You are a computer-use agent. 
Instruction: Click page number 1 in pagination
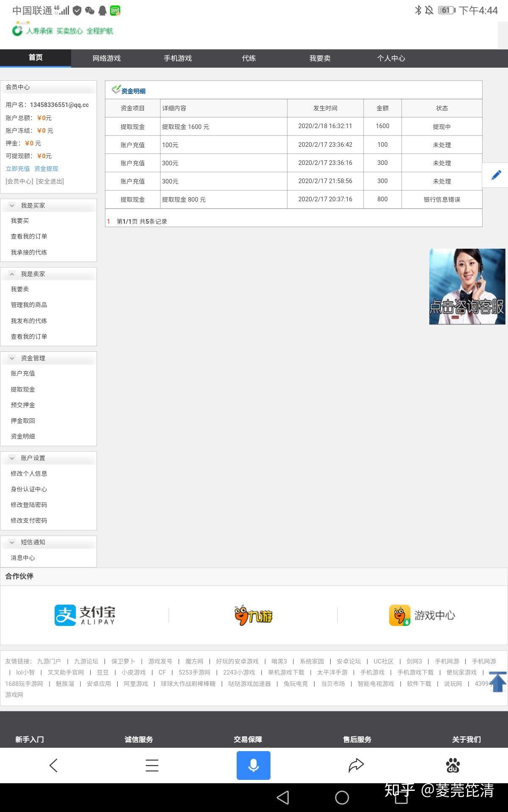tap(108, 222)
